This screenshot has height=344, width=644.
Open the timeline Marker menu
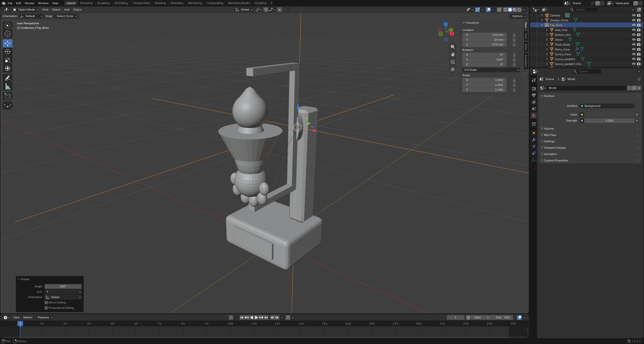[x=28, y=318]
